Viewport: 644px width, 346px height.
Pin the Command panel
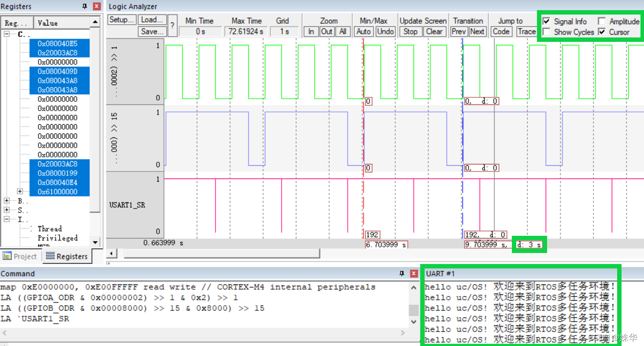tap(402, 274)
